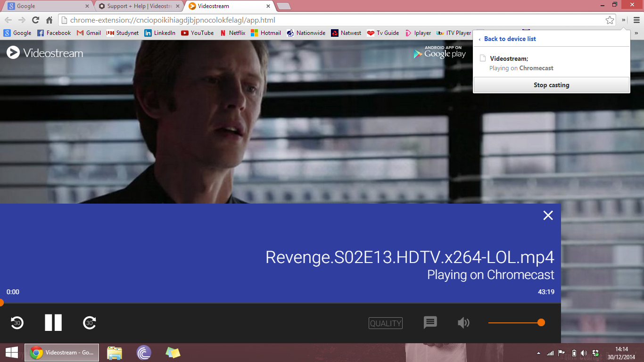Click the Videostream logo

coord(45,53)
